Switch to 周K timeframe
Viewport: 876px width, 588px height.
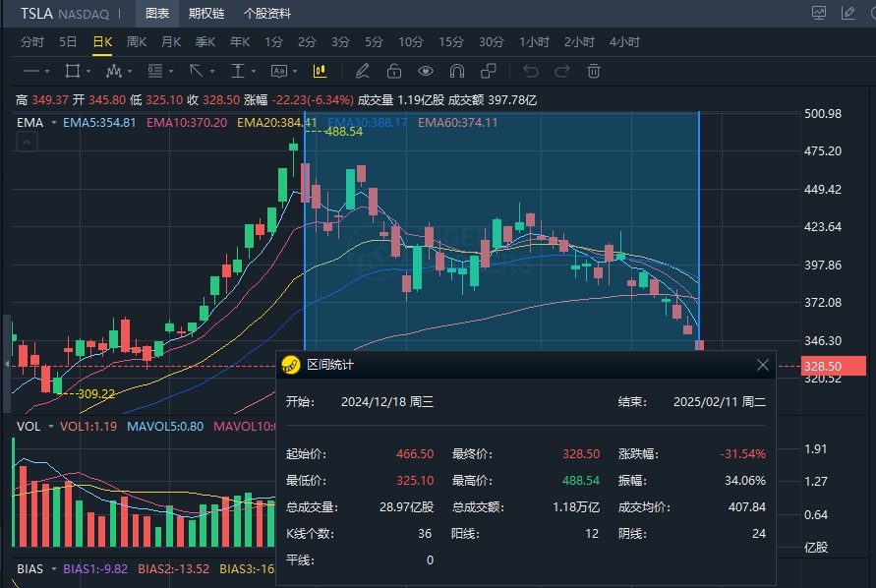coord(137,42)
